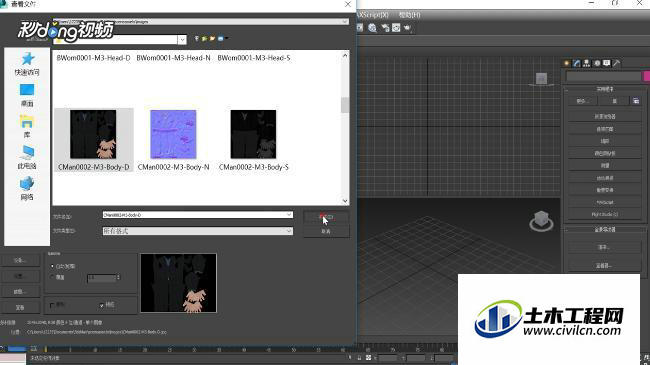Click the configure button sets icon in Utilities
This screenshot has height=365, width=650.
pos(636,101)
